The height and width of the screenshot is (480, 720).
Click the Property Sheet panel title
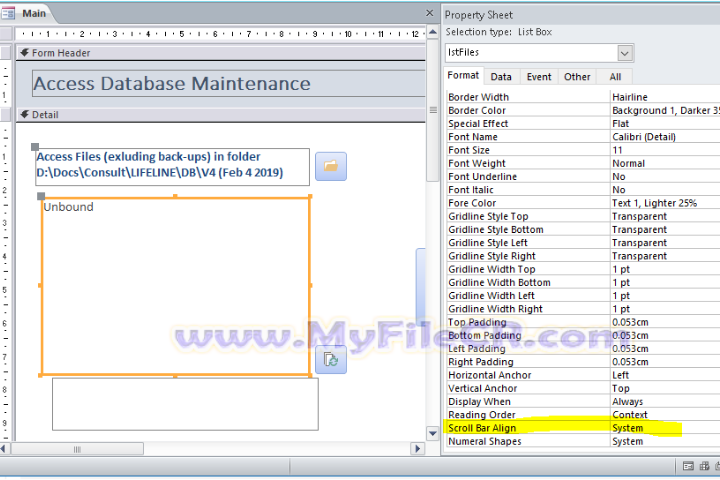478,15
